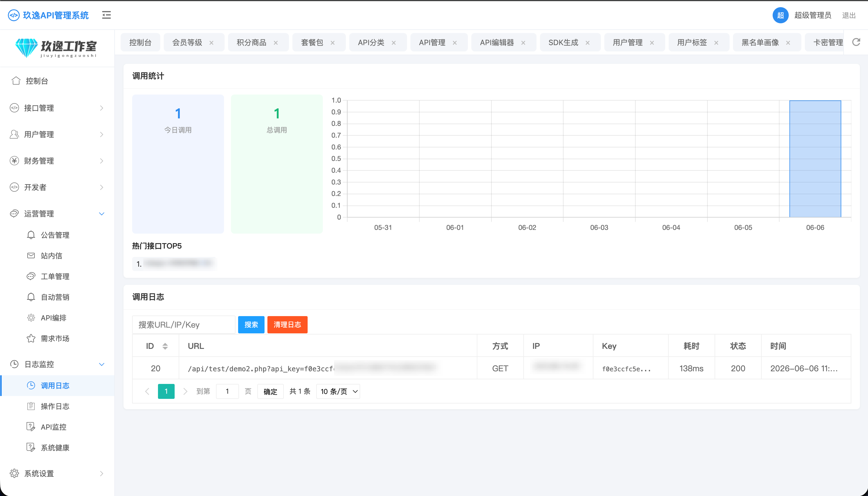
Task: Click the 退出 logout link
Action: click(x=848, y=15)
